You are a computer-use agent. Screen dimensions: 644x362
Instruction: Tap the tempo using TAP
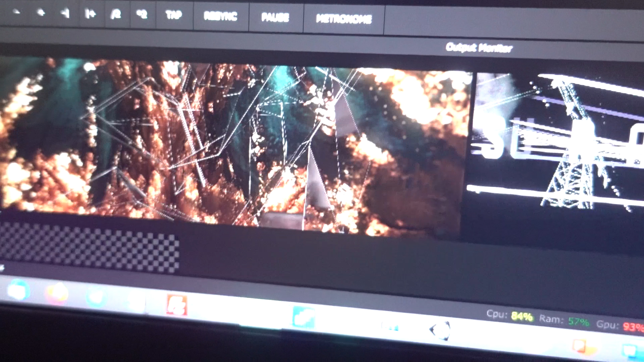pos(174,15)
